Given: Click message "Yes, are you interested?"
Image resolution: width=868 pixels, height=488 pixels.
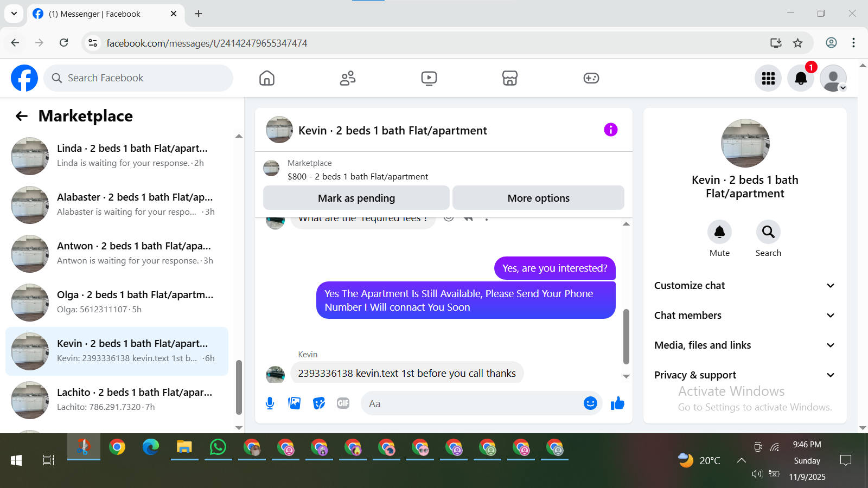Looking at the screenshot, I should [x=555, y=268].
